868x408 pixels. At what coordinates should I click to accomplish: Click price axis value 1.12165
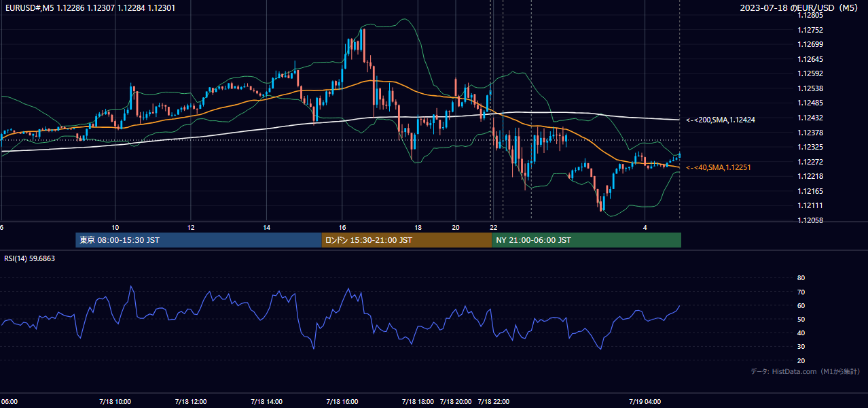(x=810, y=191)
